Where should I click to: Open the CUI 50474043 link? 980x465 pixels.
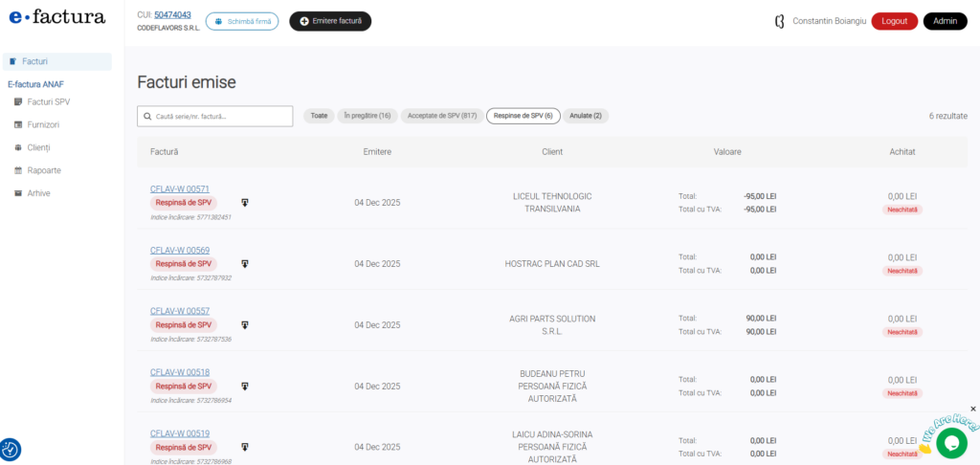tap(172, 15)
